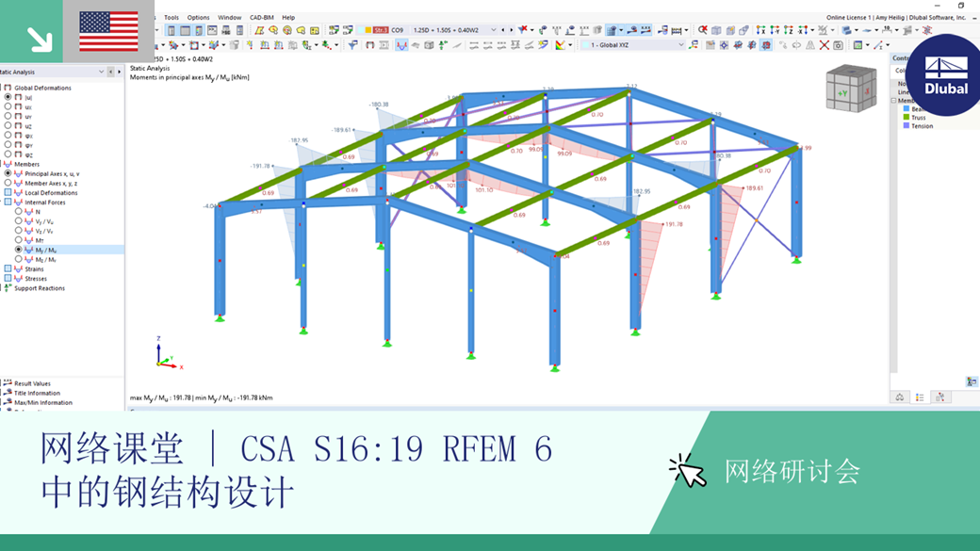Click the Support Reactions tree item
This screenshot has height=551, width=980.
click(40, 288)
